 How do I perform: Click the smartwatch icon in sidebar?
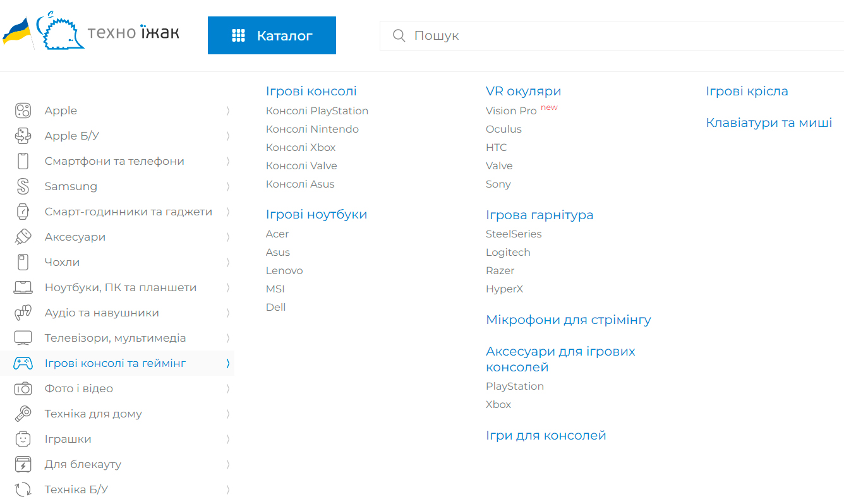[23, 212]
